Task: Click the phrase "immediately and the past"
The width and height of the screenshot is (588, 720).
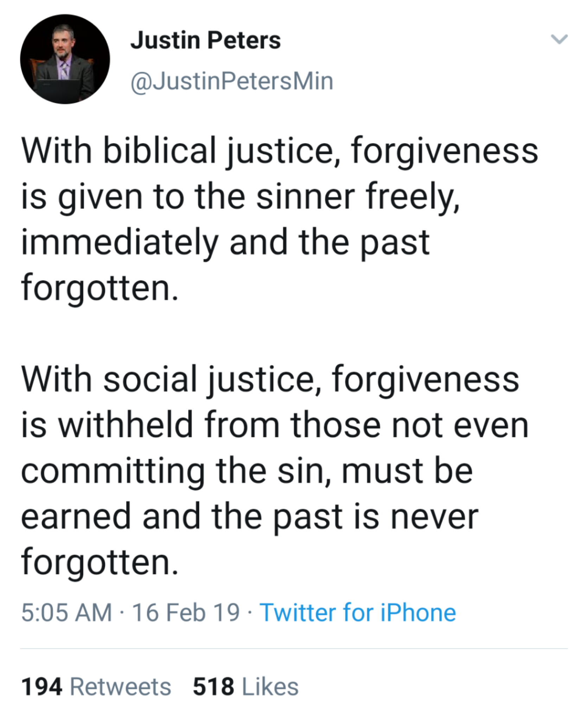Action: click(225, 242)
